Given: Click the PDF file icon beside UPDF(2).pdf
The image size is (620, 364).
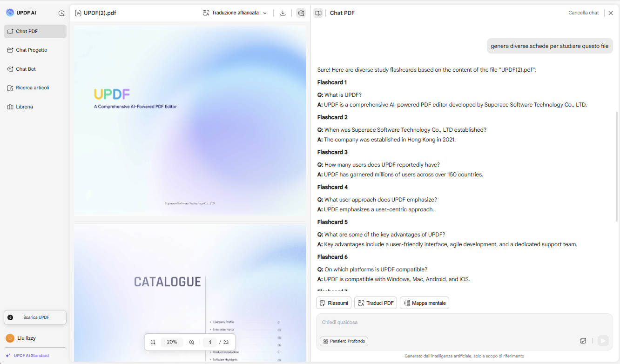Looking at the screenshot, I should pos(78,13).
